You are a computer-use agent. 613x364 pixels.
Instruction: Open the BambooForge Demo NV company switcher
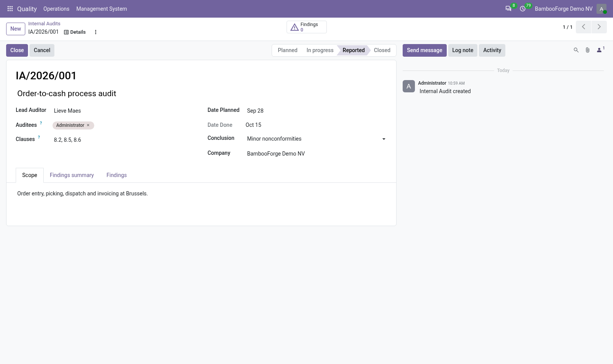point(564,9)
